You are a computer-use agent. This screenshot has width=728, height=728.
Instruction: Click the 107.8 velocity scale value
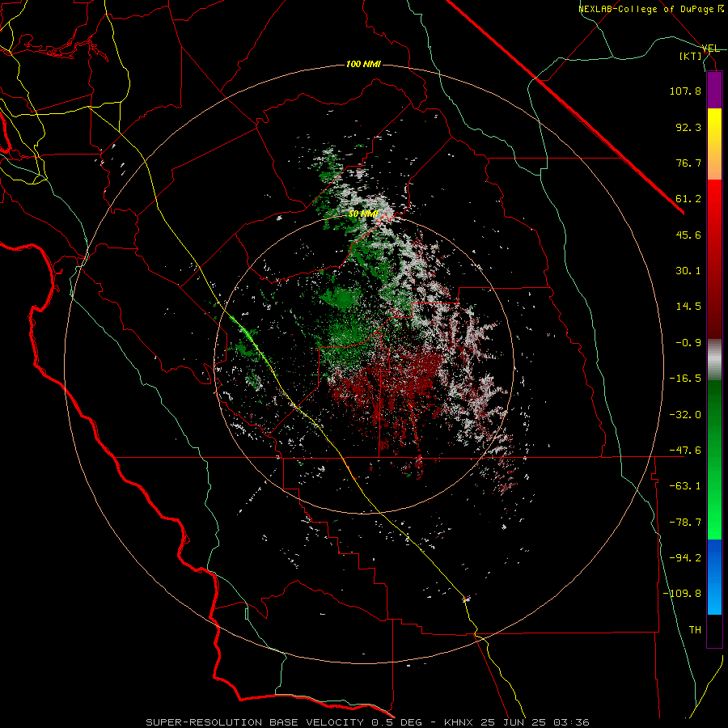click(x=685, y=91)
